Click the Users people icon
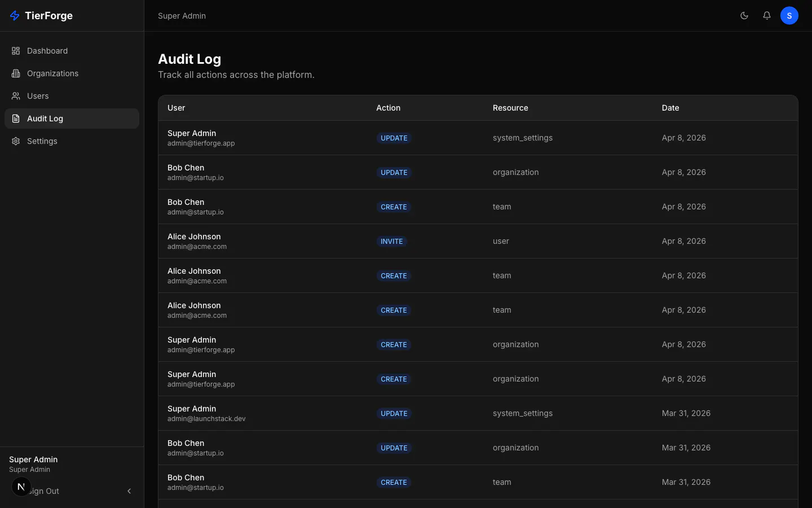812x508 pixels. (x=16, y=96)
